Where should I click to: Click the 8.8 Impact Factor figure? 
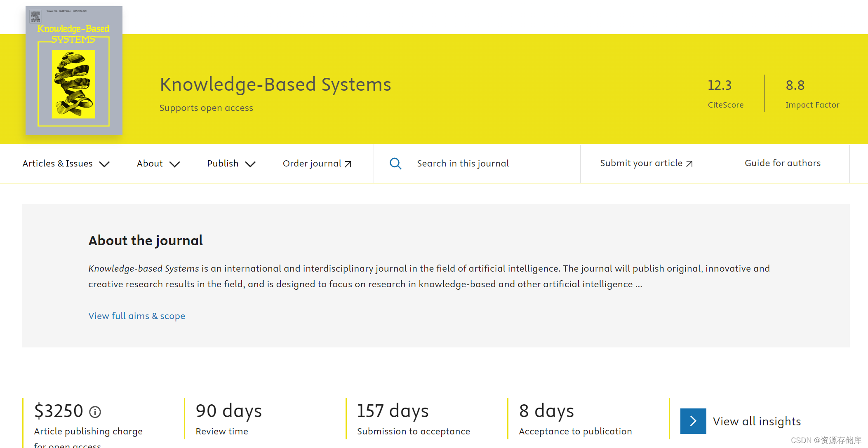coord(795,85)
